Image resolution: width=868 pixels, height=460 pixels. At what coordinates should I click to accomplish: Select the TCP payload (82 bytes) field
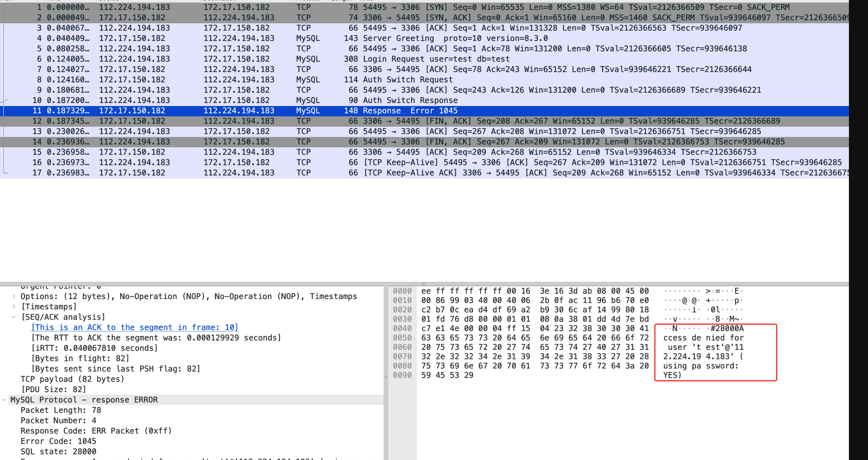tap(73, 379)
